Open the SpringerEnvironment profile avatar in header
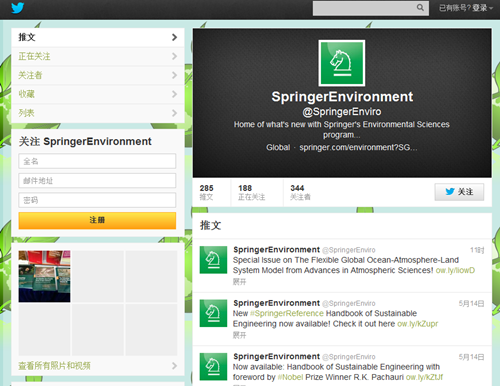The image size is (500, 386). click(342, 63)
